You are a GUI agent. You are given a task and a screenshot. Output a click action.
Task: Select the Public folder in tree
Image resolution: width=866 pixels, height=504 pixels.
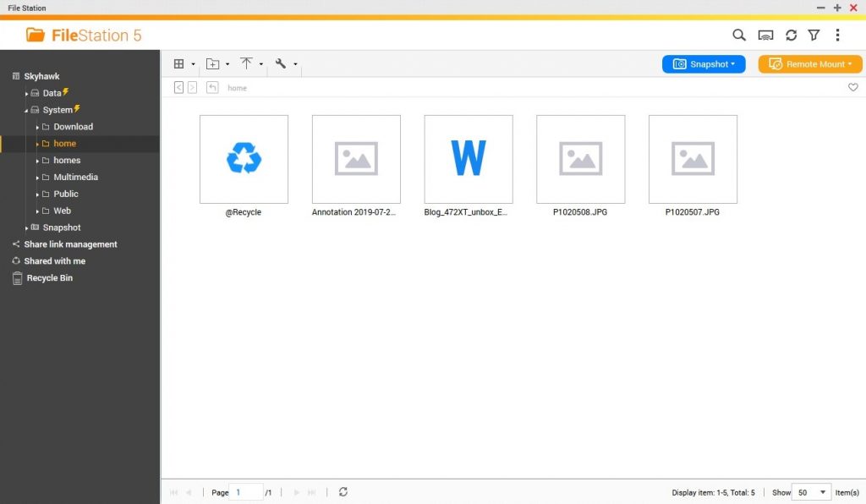(x=66, y=194)
